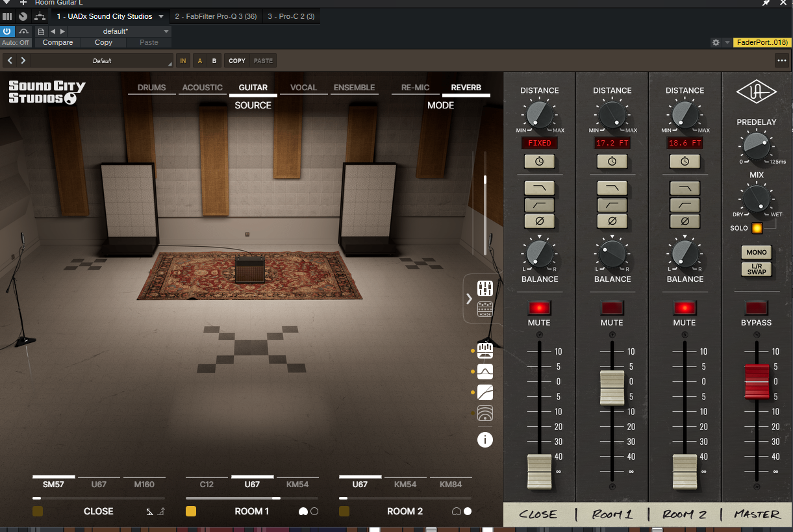Open the Auto: Off automation mode
793x532 pixels.
point(16,42)
